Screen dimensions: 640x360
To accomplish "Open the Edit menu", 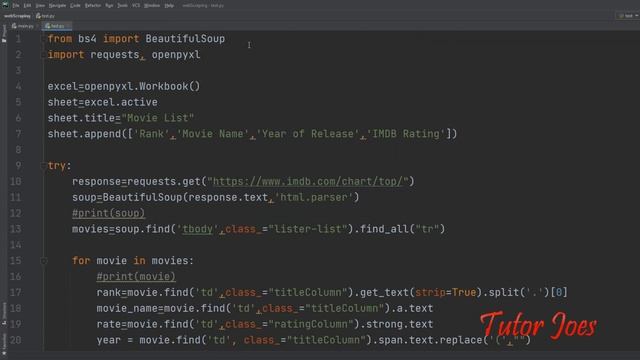I will 27,6.
